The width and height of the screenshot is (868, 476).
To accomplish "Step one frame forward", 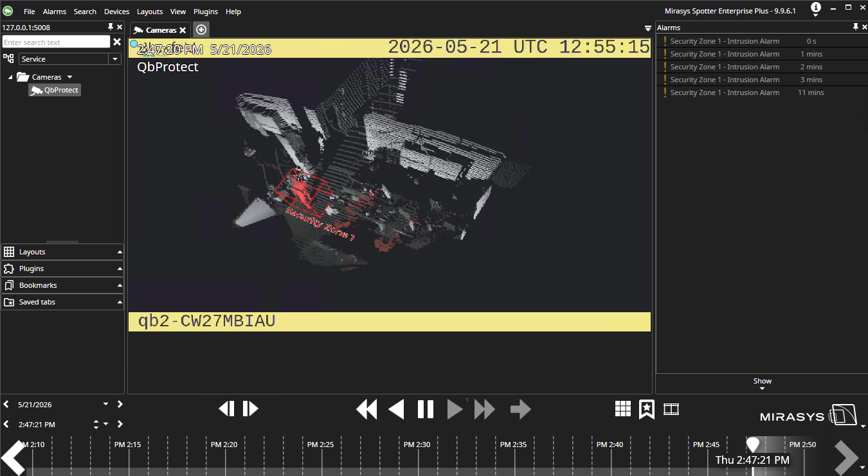I will pos(251,409).
